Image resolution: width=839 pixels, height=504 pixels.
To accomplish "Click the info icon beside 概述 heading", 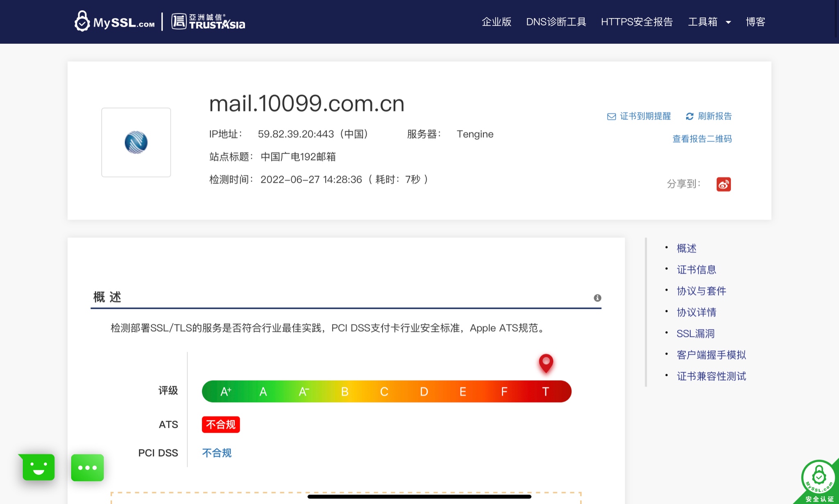I will point(597,298).
